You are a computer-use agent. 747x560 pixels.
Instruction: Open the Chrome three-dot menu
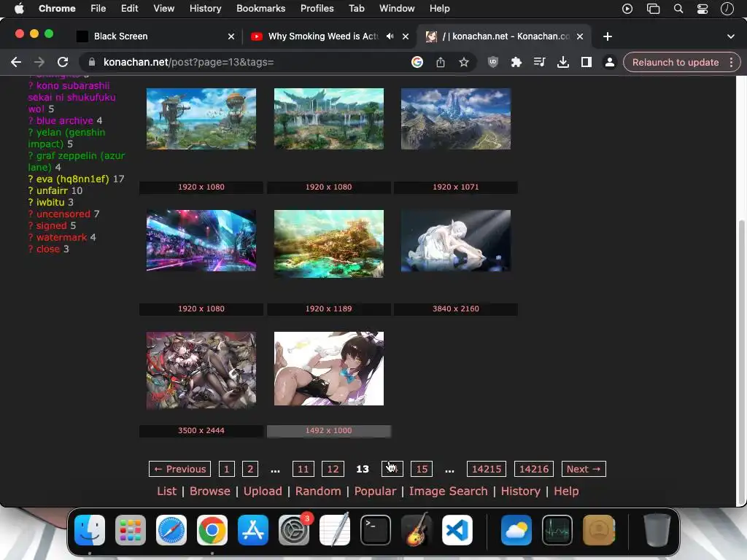731,63
